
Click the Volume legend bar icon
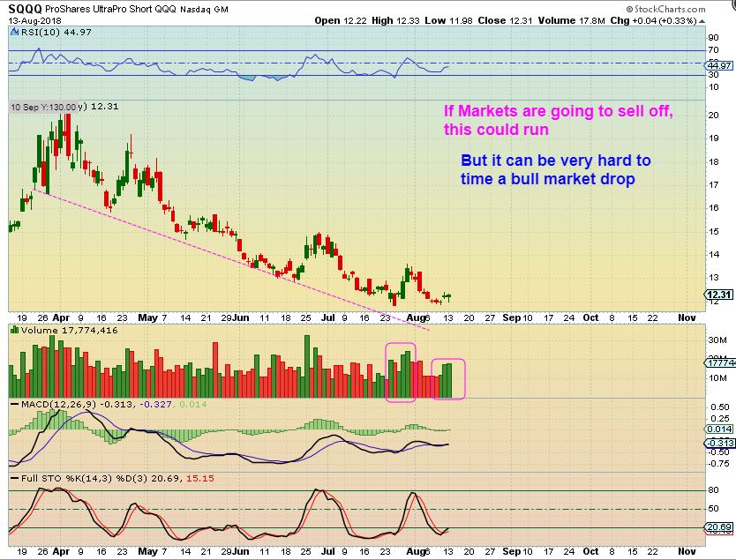click(14, 330)
